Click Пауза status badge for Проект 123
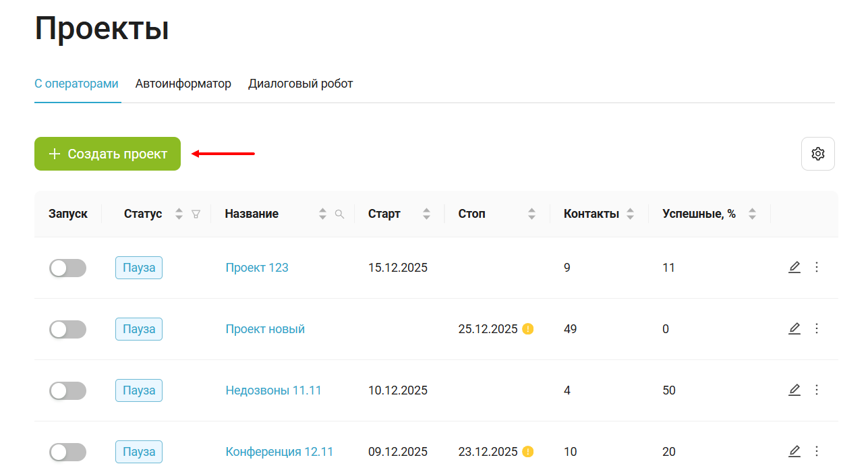The width and height of the screenshot is (868, 468). (139, 268)
